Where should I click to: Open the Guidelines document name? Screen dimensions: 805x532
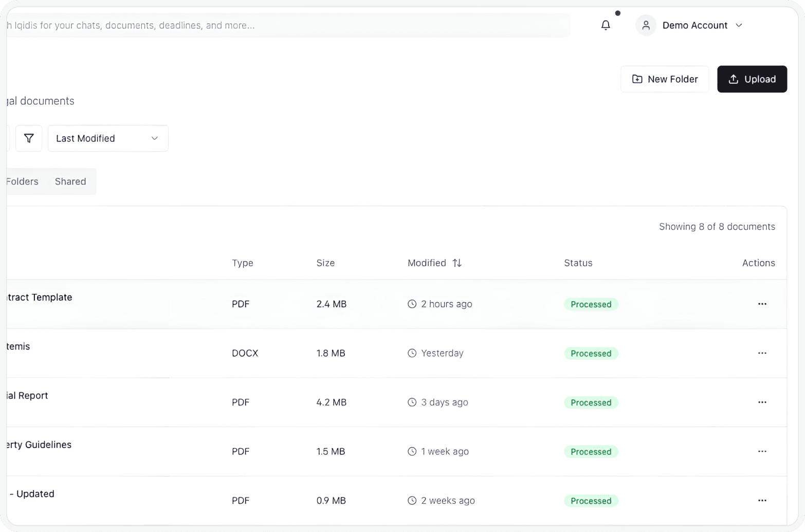[39, 445]
